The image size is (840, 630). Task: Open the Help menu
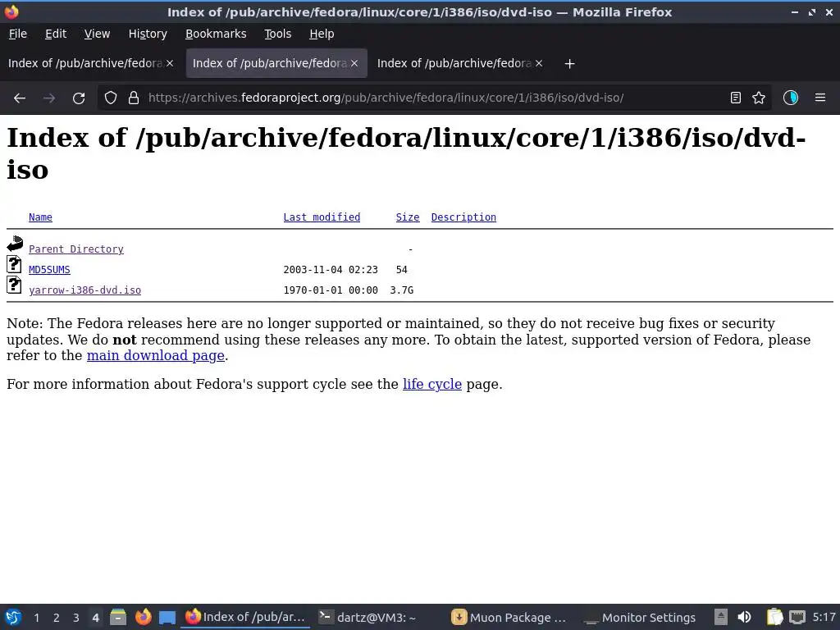[322, 34]
